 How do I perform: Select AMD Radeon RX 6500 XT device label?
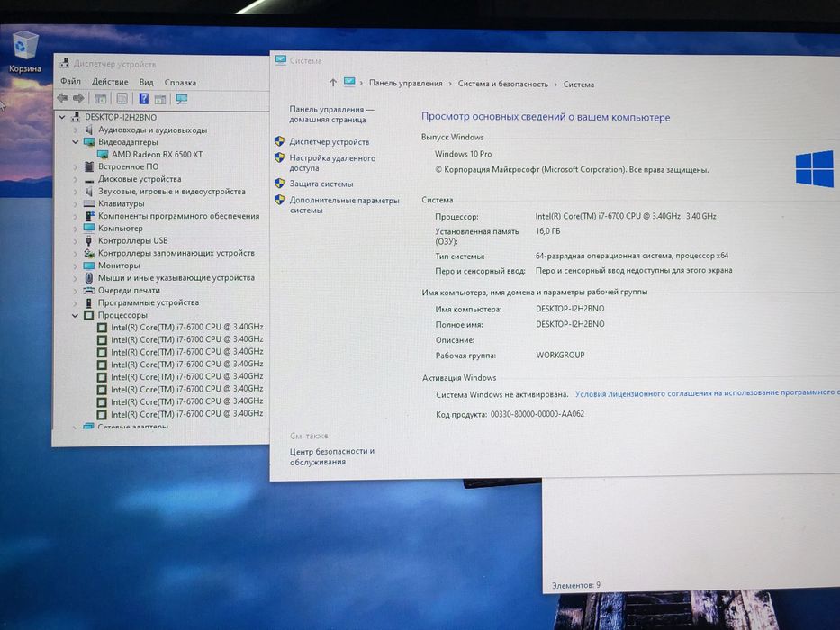coord(157,154)
